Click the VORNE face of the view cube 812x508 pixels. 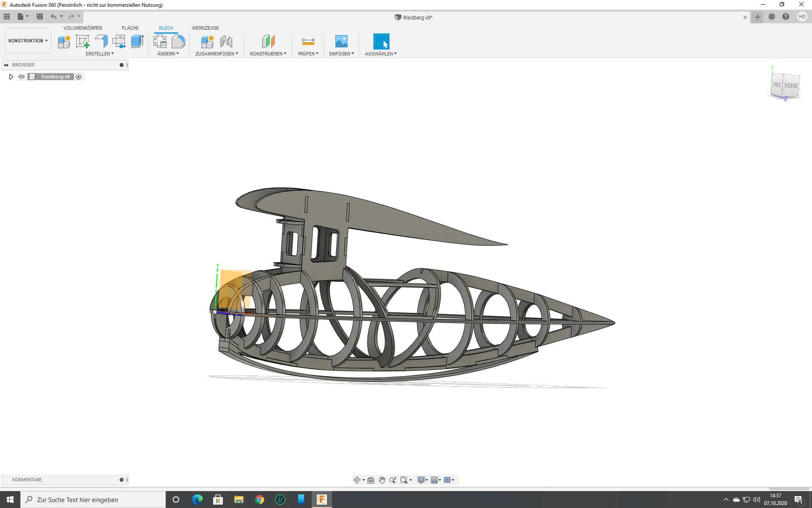pos(791,86)
